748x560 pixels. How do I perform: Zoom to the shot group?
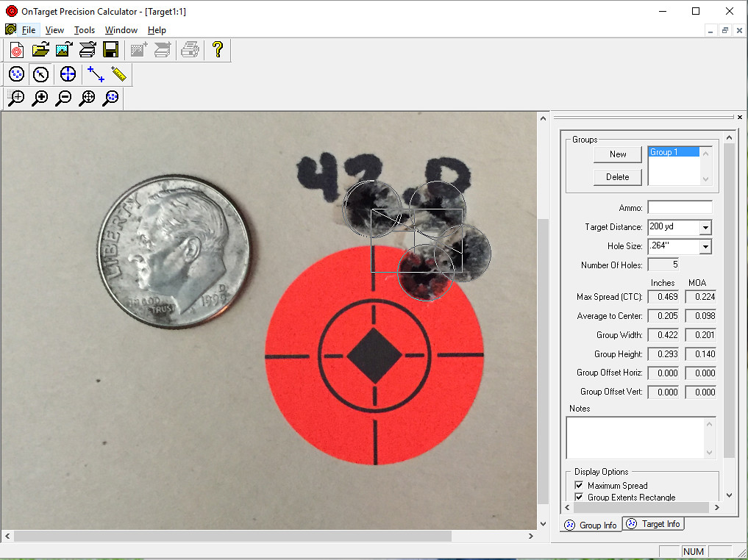pos(110,98)
